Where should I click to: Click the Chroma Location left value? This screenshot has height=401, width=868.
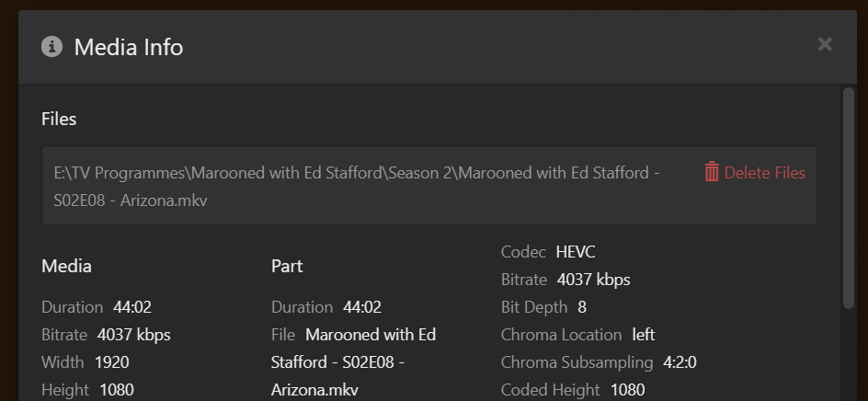tap(644, 335)
